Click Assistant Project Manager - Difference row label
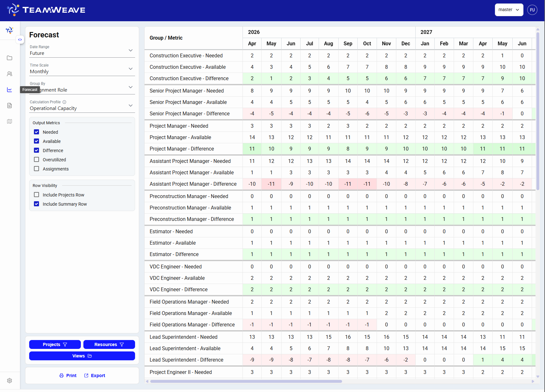 193,184
